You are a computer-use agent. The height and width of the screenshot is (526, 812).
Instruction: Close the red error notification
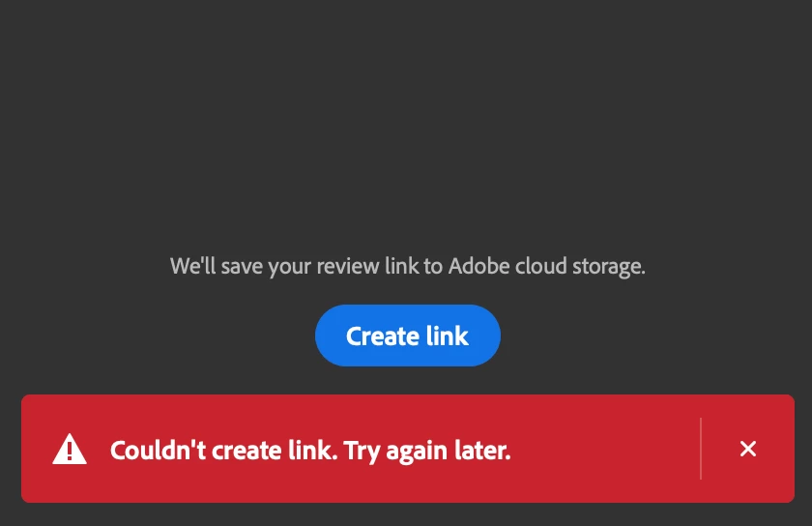[x=748, y=449]
